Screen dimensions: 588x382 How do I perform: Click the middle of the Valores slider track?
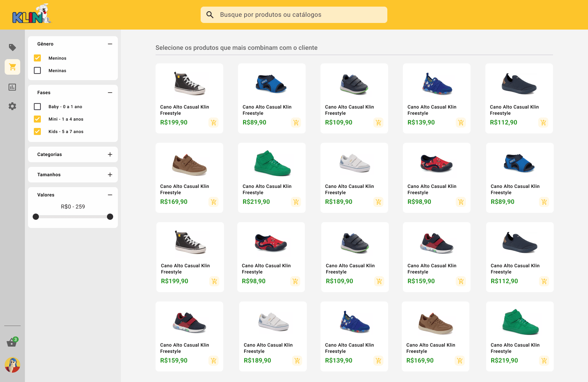(73, 217)
